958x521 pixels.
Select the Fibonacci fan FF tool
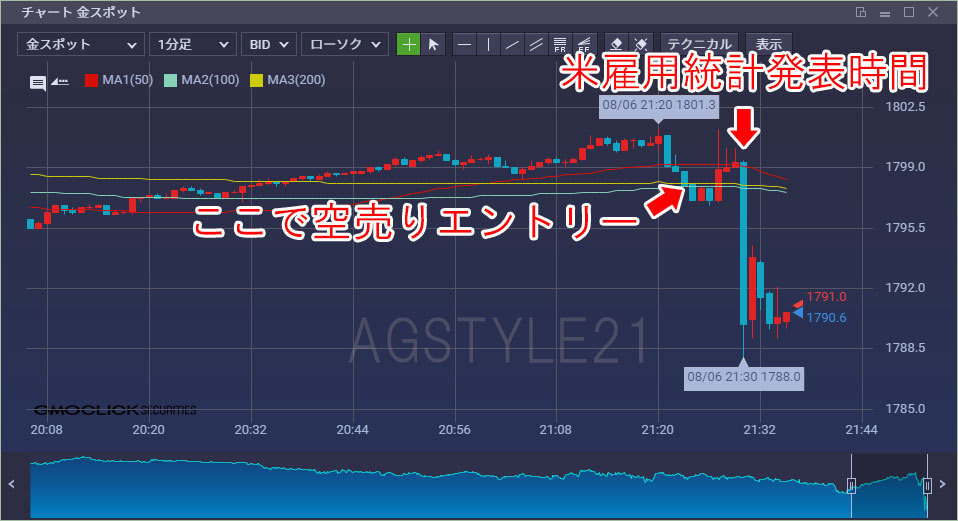(583, 44)
